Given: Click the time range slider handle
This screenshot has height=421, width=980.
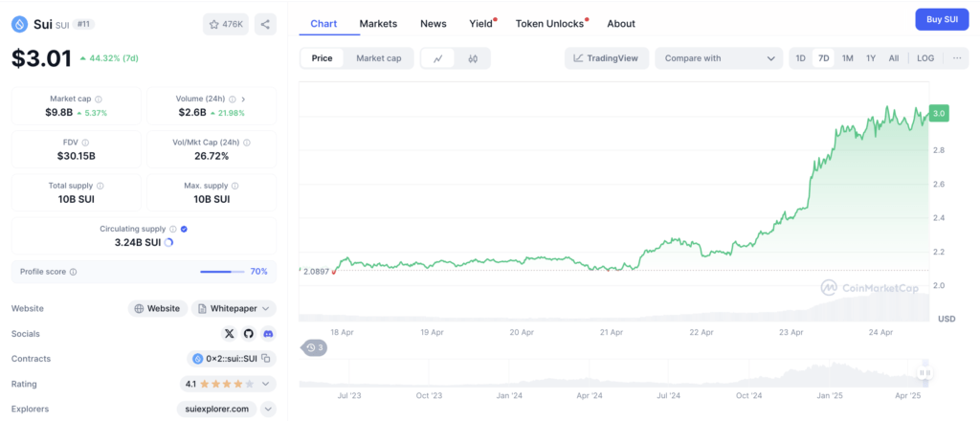Looking at the screenshot, I should pos(924,373).
